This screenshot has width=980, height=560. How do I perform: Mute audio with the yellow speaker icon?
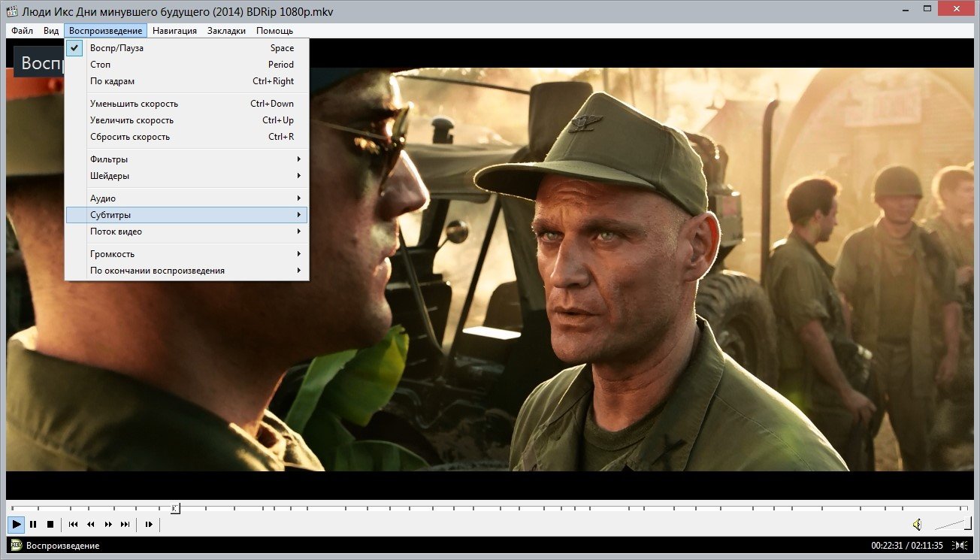[x=917, y=524]
